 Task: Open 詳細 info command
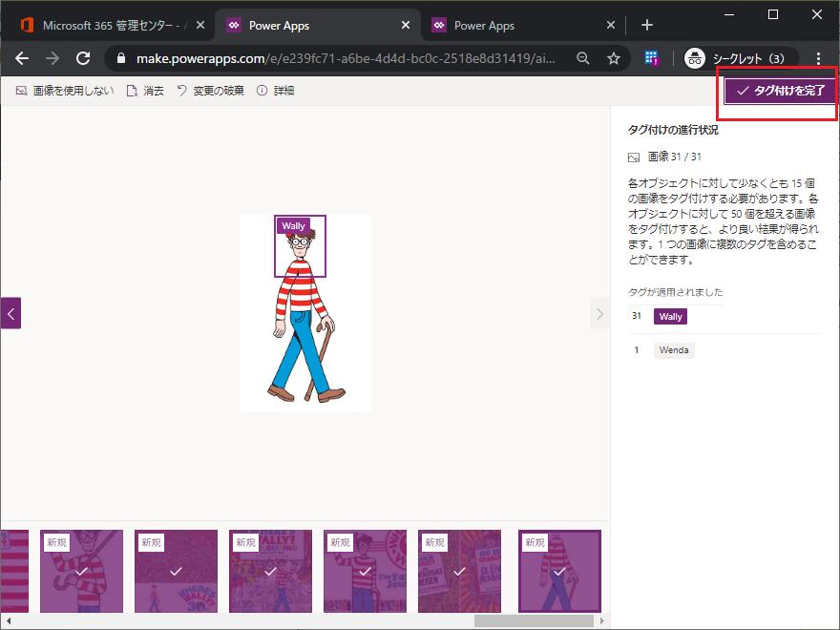click(x=275, y=91)
